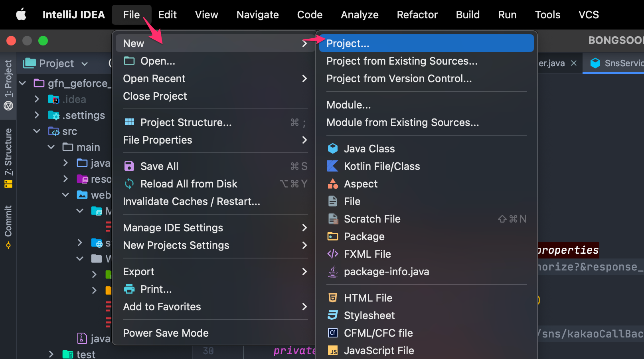Click the Kotlin File/Class icon
This screenshot has width=644, height=359.
333,166
